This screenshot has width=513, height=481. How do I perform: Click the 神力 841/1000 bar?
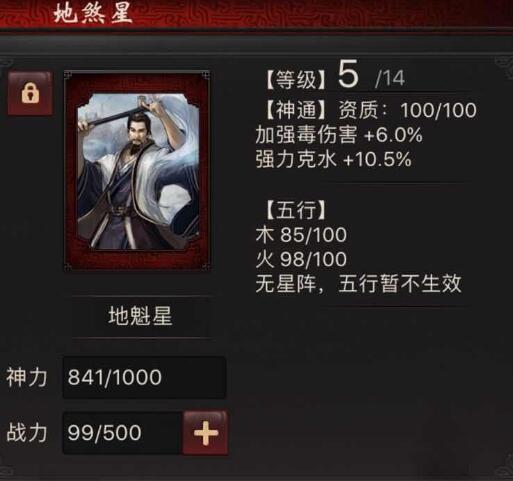pyautogui.click(x=144, y=377)
